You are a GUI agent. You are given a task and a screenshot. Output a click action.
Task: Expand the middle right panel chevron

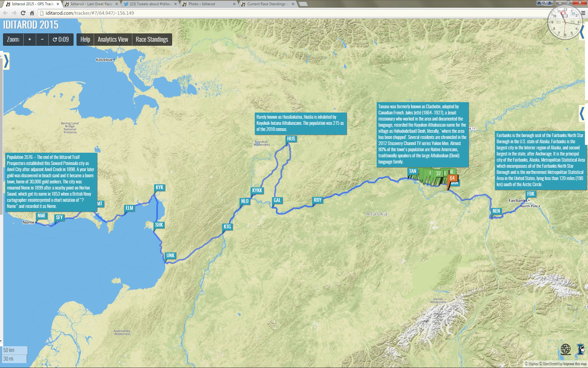(582, 113)
